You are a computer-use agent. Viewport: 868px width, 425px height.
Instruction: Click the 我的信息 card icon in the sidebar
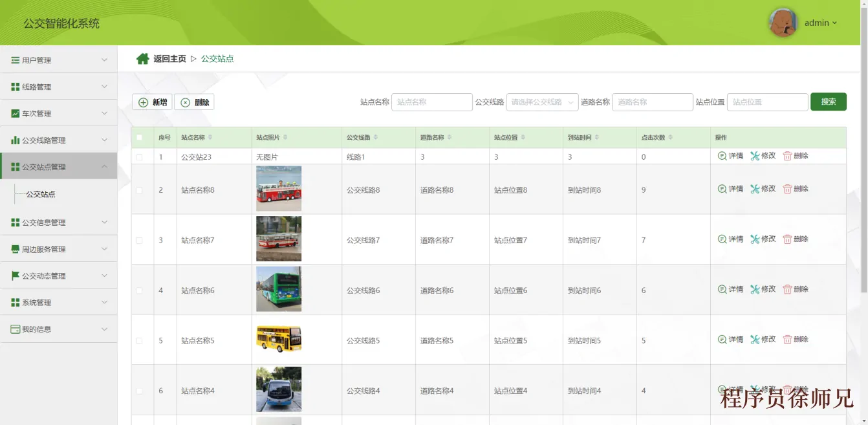coord(16,329)
